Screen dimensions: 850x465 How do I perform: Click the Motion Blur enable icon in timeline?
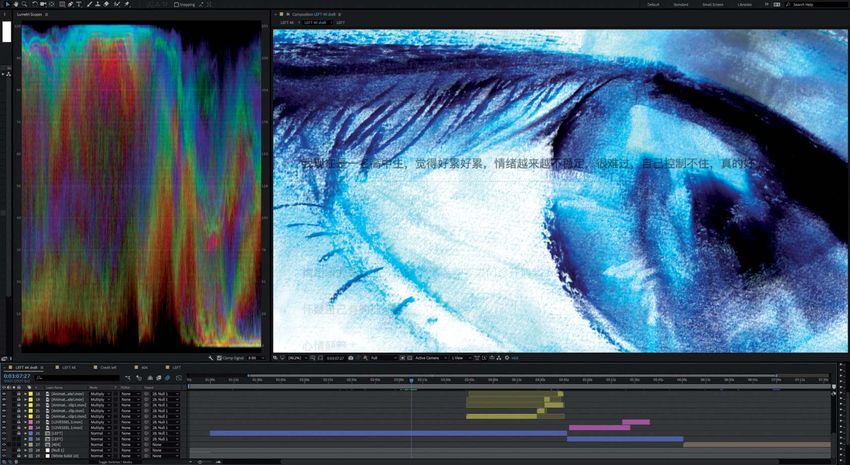pyautogui.click(x=168, y=378)
